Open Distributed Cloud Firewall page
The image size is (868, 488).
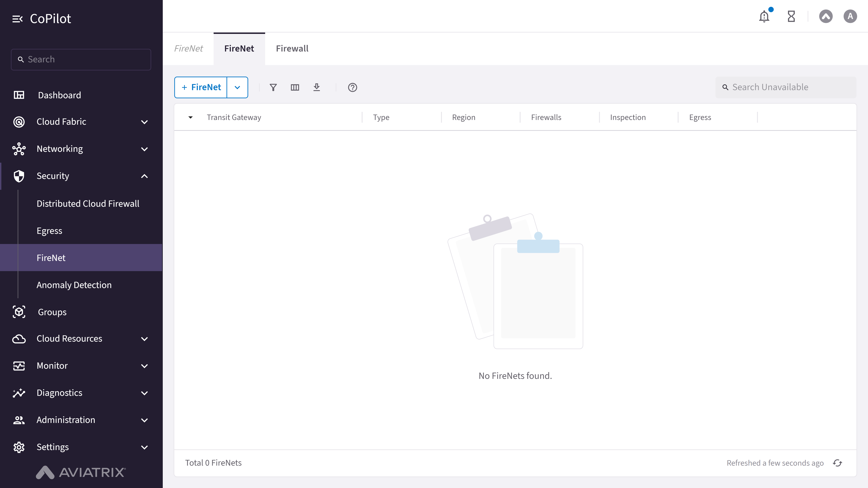point(88,203)
